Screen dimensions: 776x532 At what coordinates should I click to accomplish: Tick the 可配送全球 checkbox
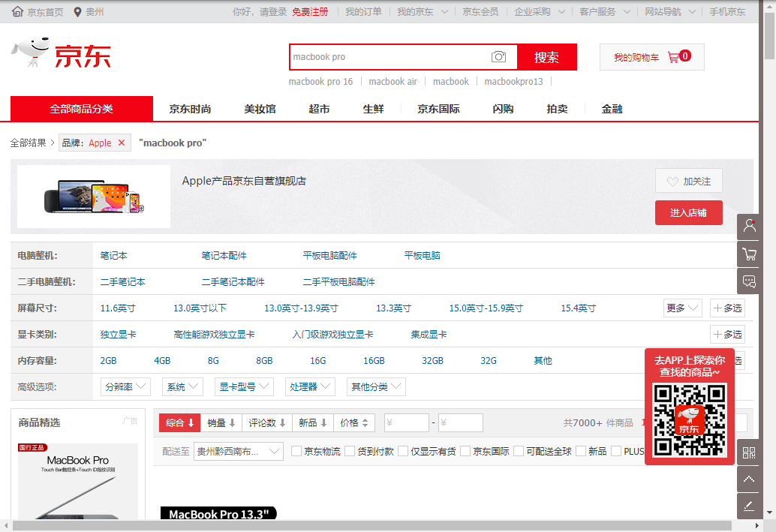519,451
